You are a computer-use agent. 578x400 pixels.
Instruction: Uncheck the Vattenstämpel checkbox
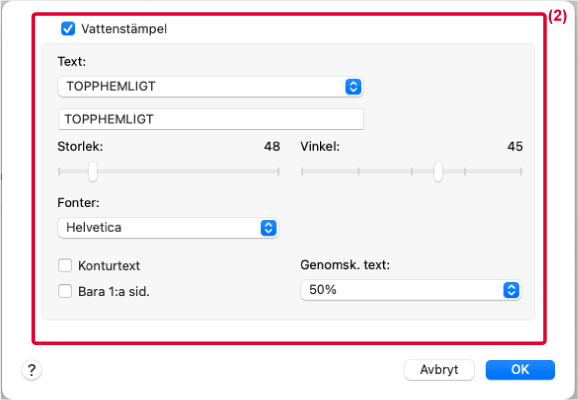[x=68, y=29]
